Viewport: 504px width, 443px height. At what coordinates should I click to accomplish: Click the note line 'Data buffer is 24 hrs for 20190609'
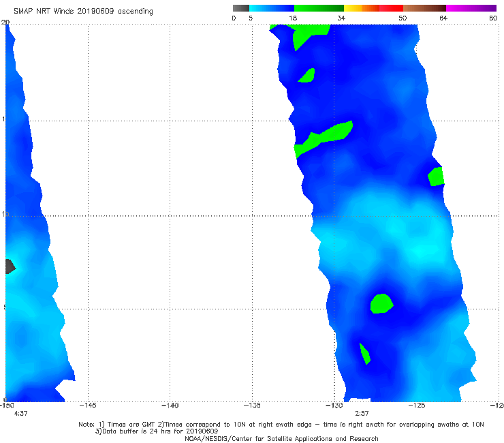pyautogui.click(x=156, y=431)
